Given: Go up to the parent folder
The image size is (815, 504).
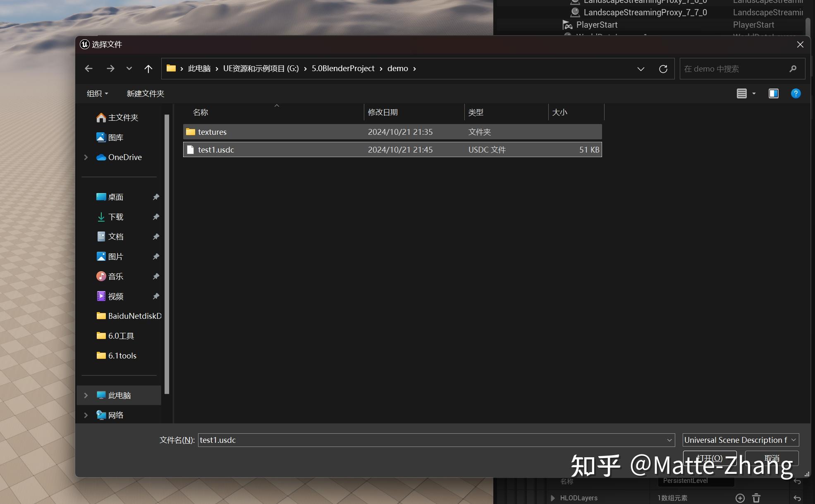Looking at the screenshot, I should (x=148, y=68).
